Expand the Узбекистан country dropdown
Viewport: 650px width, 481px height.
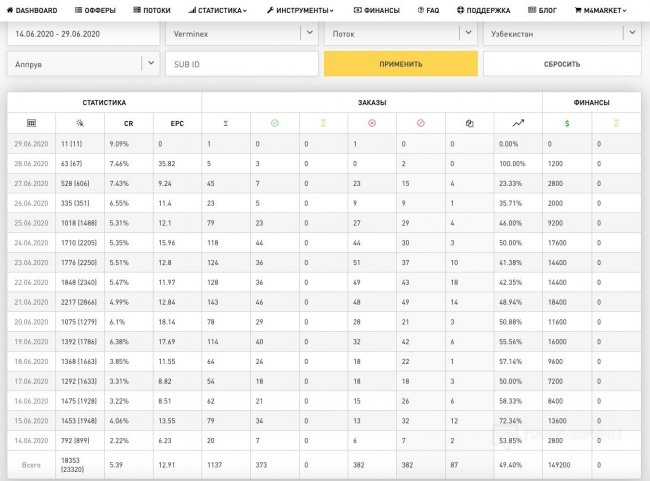pos(629,32)
